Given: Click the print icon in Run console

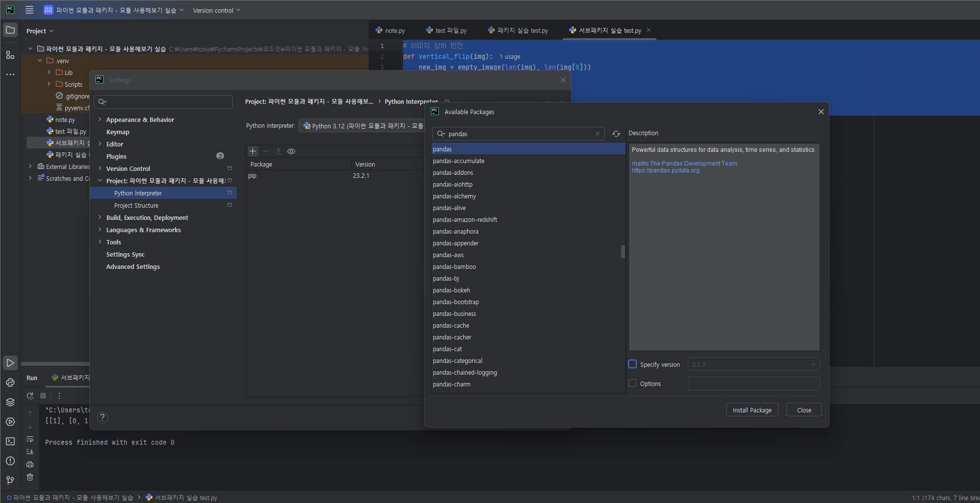Looking at the screenshot, I should coord(30,464).
